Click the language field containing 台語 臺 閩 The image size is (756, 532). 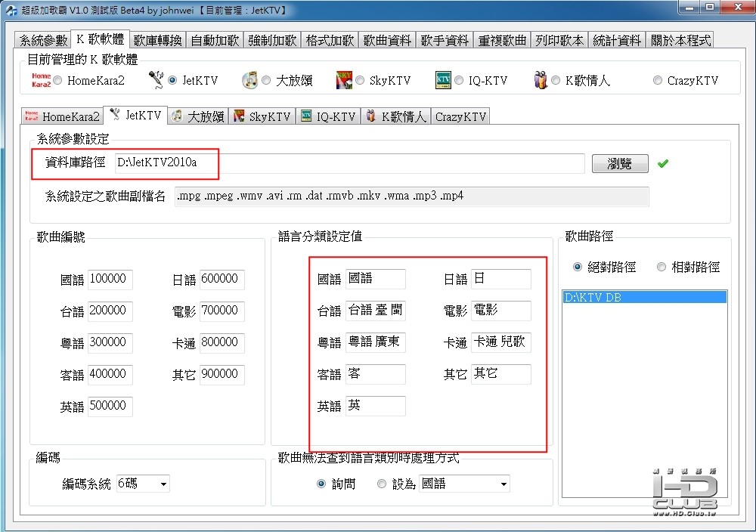click(376, 311)
